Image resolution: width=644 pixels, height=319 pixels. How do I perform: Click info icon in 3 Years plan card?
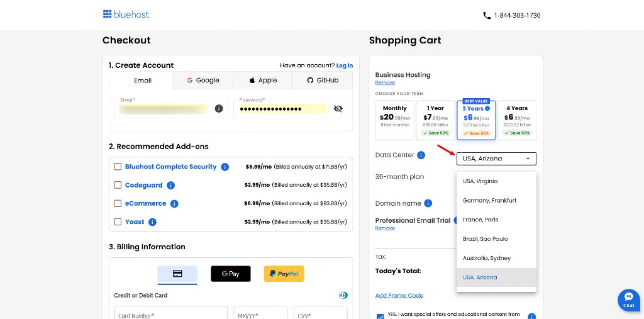pos(487,108)
